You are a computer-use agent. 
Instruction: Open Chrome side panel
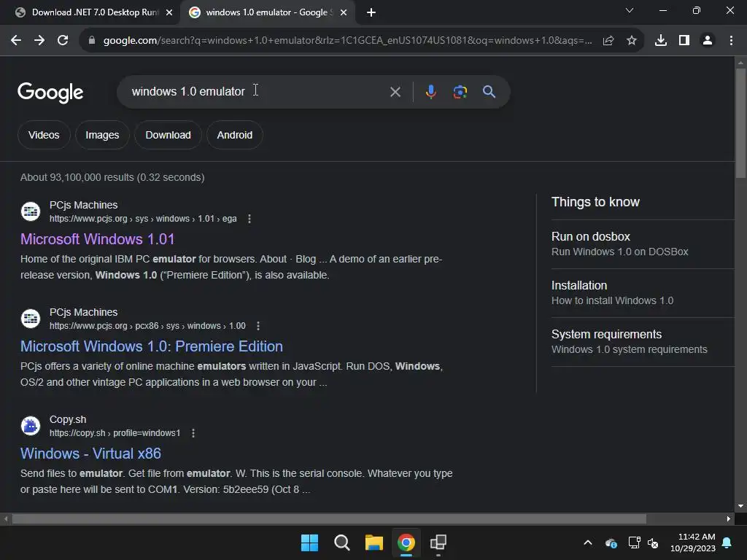point(684,41)
